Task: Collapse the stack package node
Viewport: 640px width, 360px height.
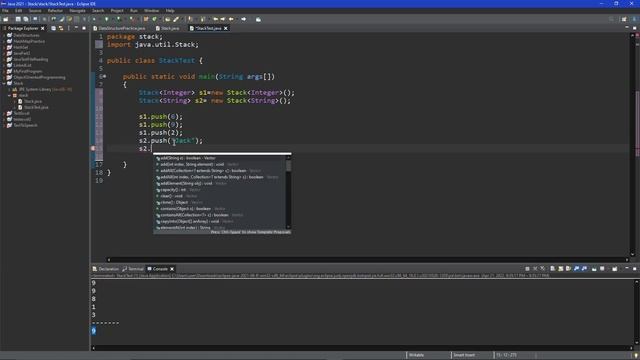Action: (x=9, y=96)
